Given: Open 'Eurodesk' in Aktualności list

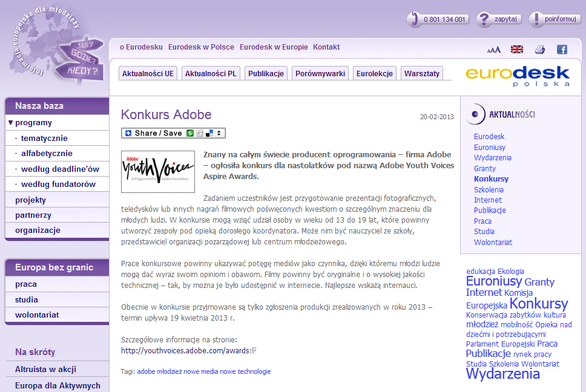Looking at the screenshot, I should pos(489,137).
